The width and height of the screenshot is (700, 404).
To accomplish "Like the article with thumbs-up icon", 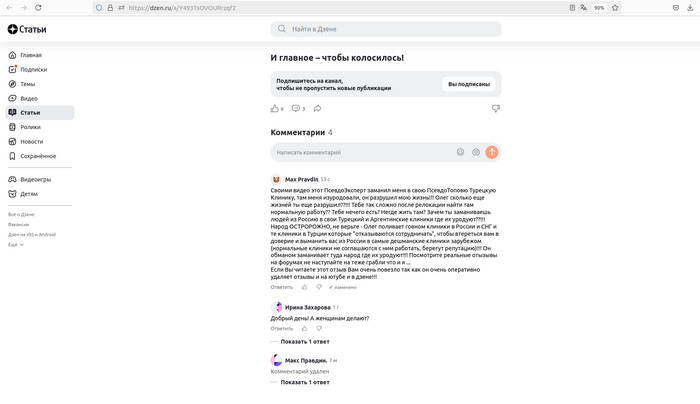I will click(275, 108).
